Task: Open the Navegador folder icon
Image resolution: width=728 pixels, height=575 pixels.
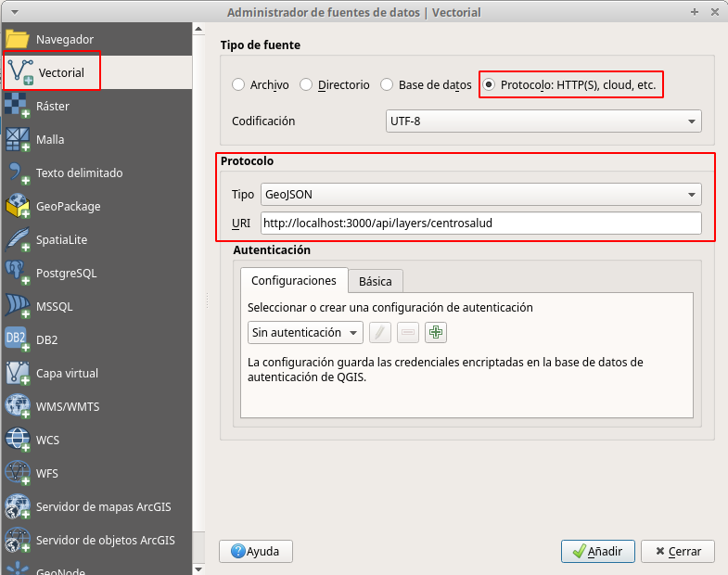Action: 18,39
